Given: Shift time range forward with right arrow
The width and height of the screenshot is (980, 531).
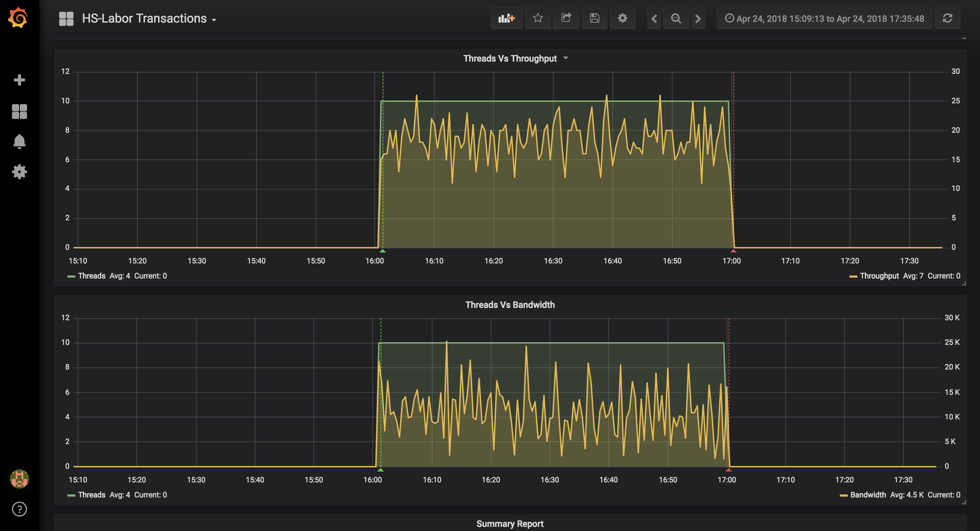Looking at the screenshot, I should coord(698,19).
